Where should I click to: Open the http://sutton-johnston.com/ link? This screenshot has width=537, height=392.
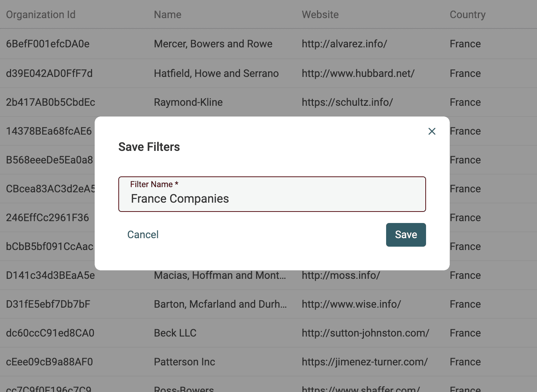click(365, 333)
